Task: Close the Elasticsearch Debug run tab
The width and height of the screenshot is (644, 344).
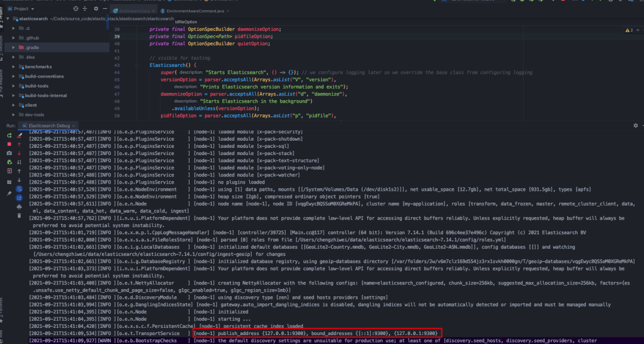Action: click(73, 126)
